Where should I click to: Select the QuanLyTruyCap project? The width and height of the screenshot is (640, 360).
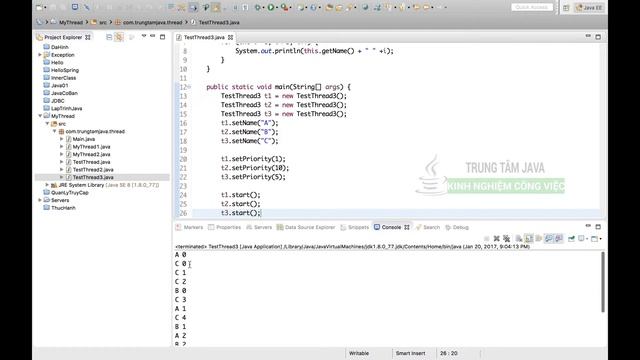click(70, 193)
